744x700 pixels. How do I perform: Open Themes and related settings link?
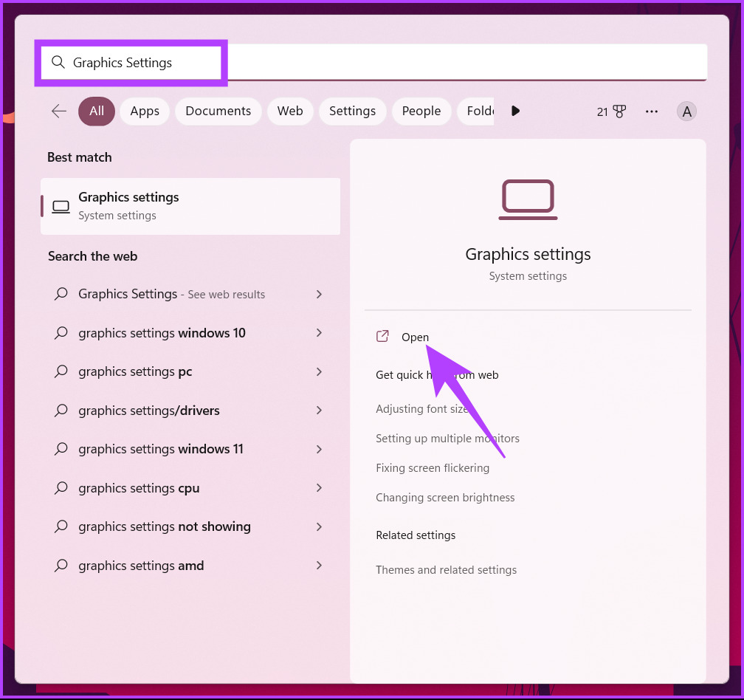tap(446, 569)
